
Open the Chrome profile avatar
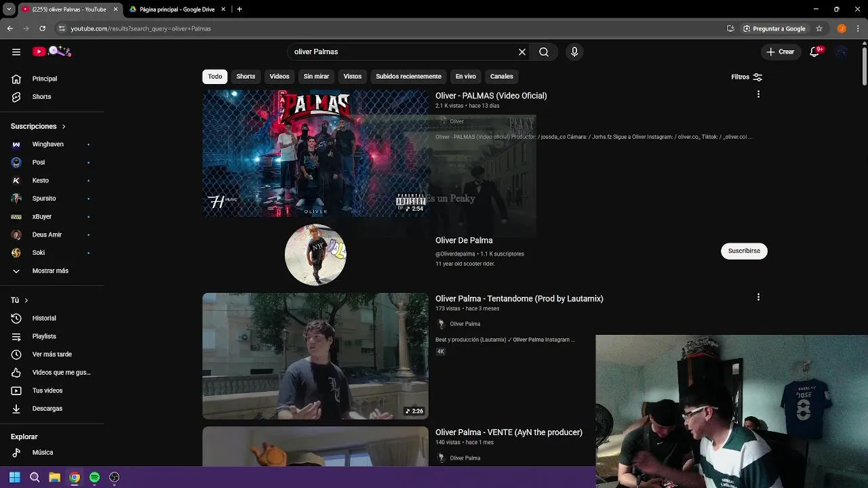(x=842, y=28)
